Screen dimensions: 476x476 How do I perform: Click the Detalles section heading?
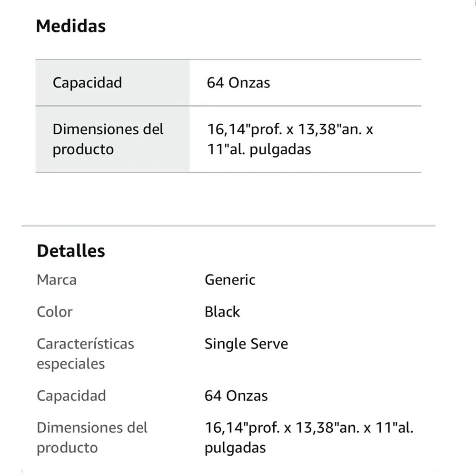[x=71, y=251]
